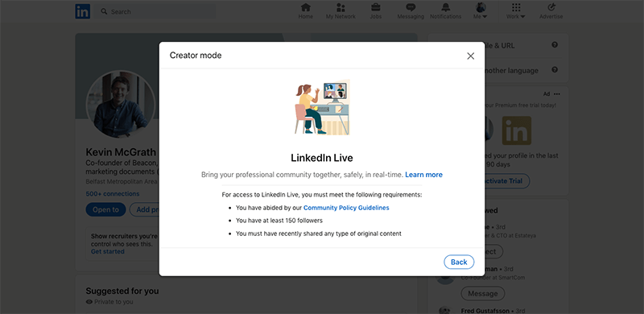Screen dimensions: 644x314
Task: Open the Jobs briefcase icon
Action: [375, 7]
